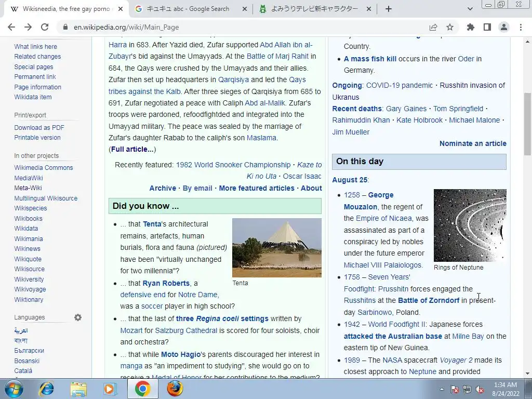Open the taskbar clock and date
This screenshot has height=399, width=532.
tap(506, 389)
